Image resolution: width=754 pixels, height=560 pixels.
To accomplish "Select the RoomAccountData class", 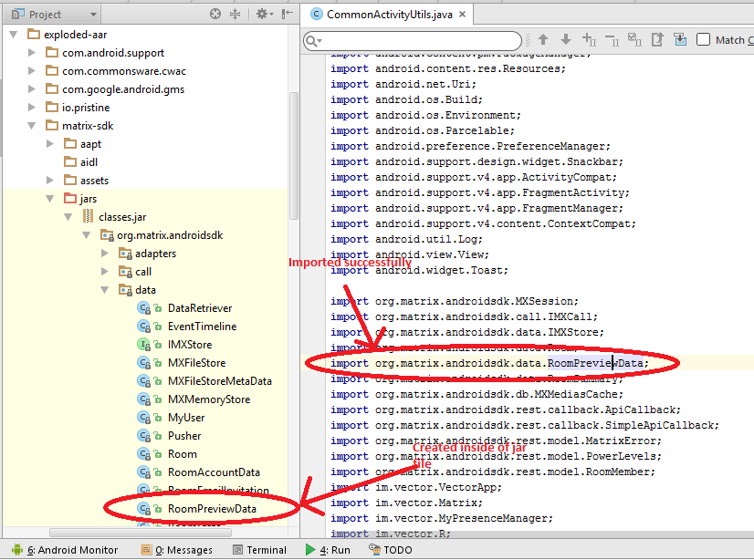I will coord(214,472).
